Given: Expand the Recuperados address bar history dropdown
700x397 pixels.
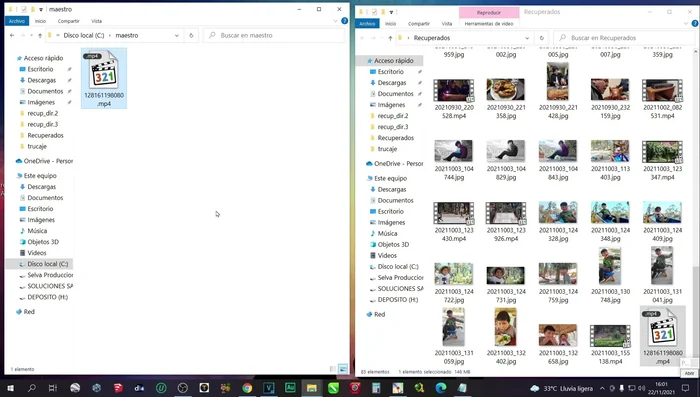Looking at the screenshot, I should [527, 38].
